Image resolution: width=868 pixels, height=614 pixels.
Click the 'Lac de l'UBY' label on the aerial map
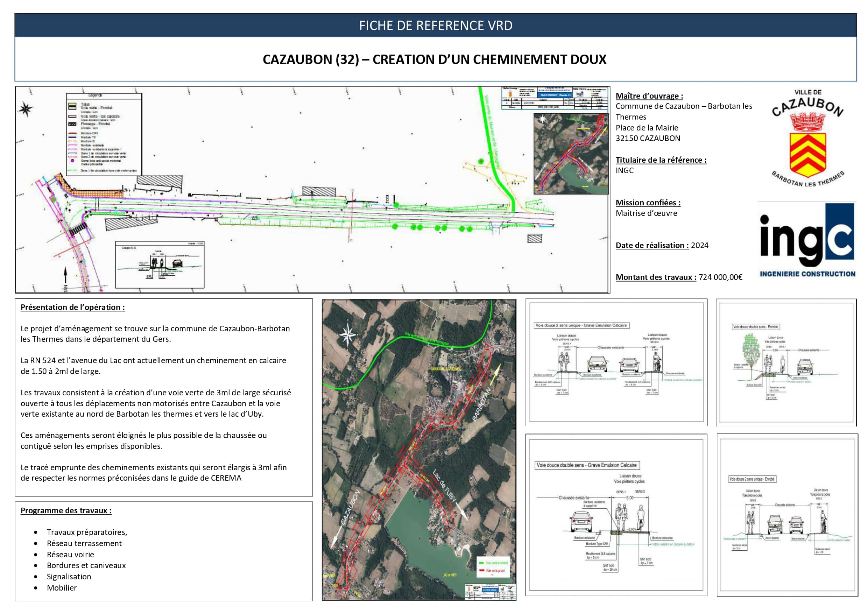(x=445, y=486)
